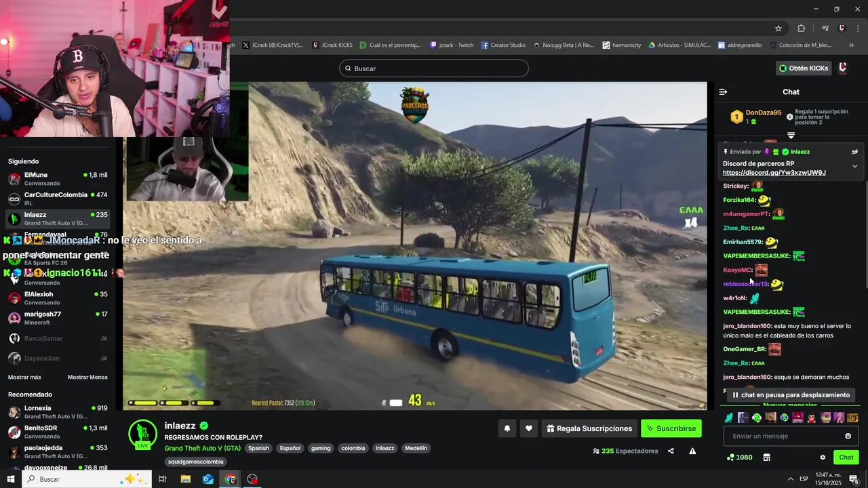Select the Spanish tag

coord(258,448)
